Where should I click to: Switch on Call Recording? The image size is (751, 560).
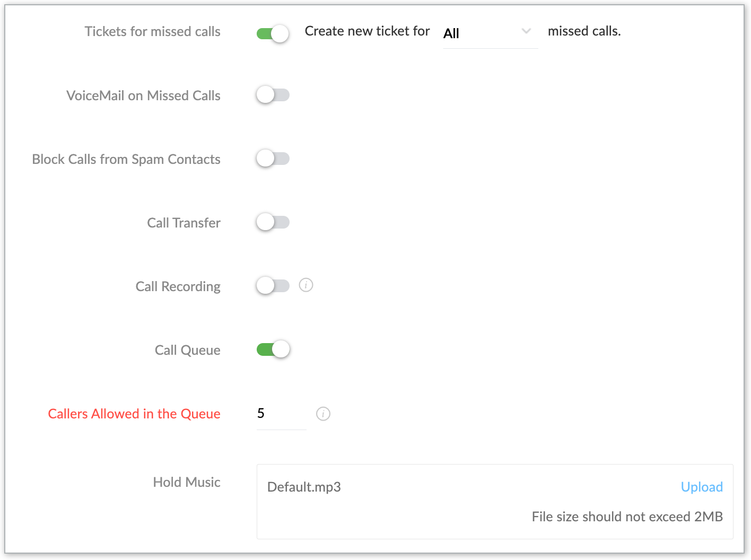point(273,286)
